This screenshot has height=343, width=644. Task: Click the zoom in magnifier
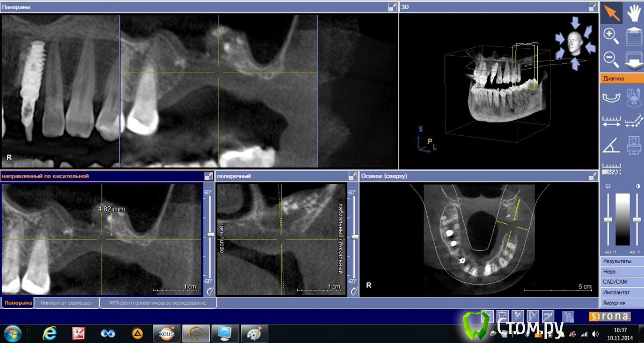[611, 36]
